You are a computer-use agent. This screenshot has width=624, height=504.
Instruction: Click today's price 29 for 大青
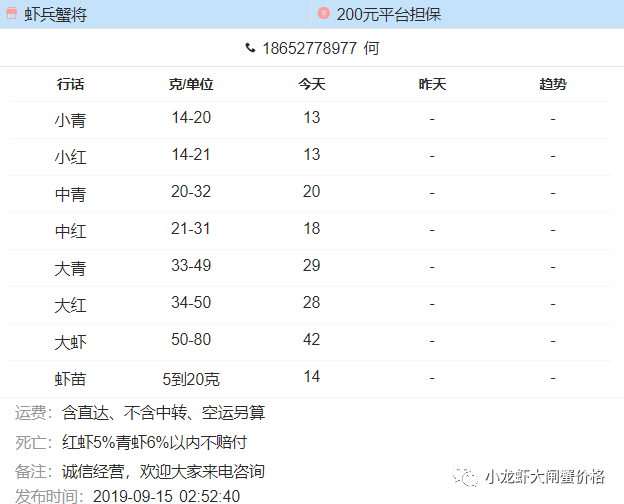tap(312, 266)
